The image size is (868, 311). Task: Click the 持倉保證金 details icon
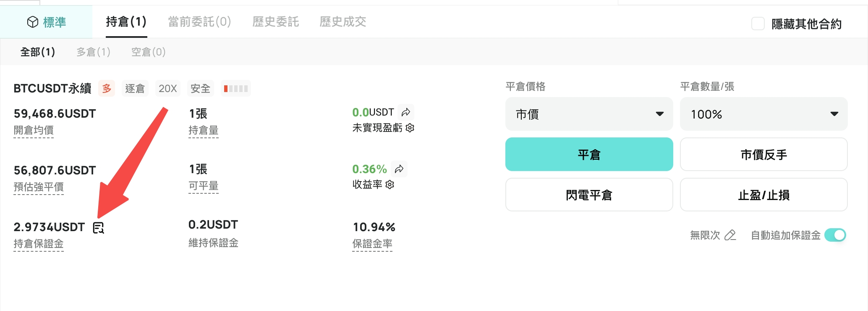tap(98, 228)
